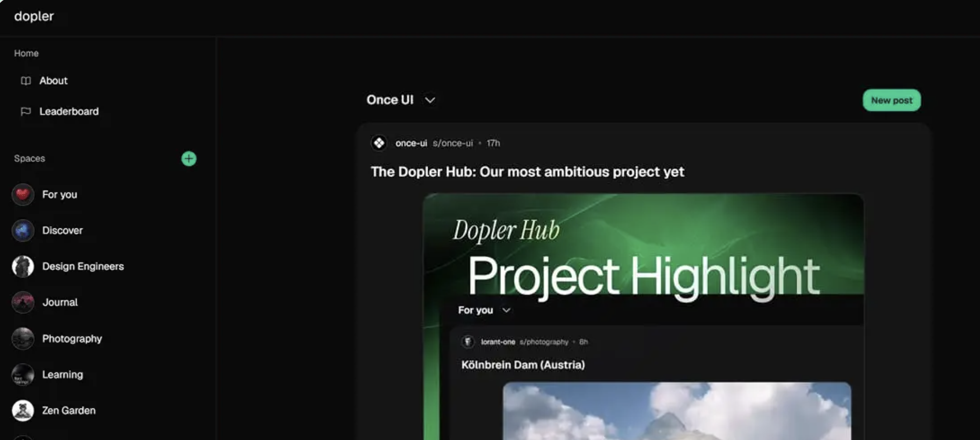Open the About page
Viewport: 980px width, 440px height.
click(53, 81)
